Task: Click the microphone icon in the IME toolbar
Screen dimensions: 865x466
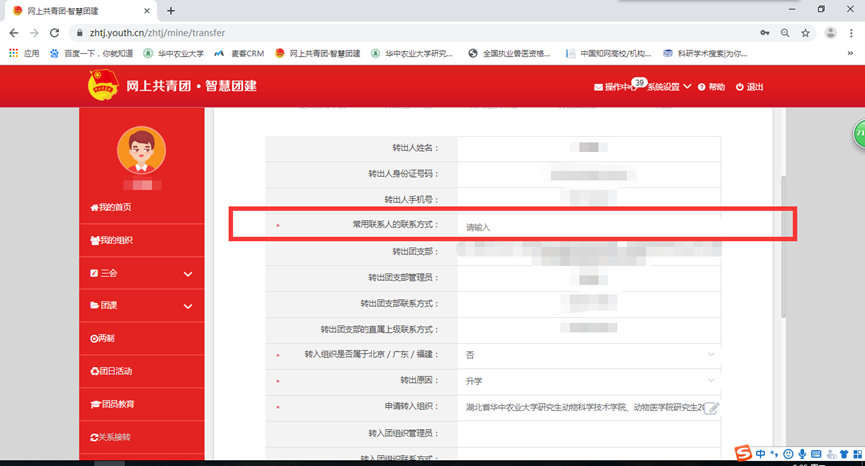Action: pyautogui.click(x=802, y=455)
